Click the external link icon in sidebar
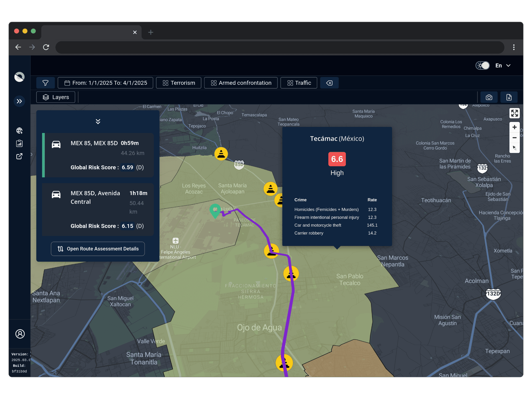The height and width of the screenshot is (399, 532). point(19,156)
